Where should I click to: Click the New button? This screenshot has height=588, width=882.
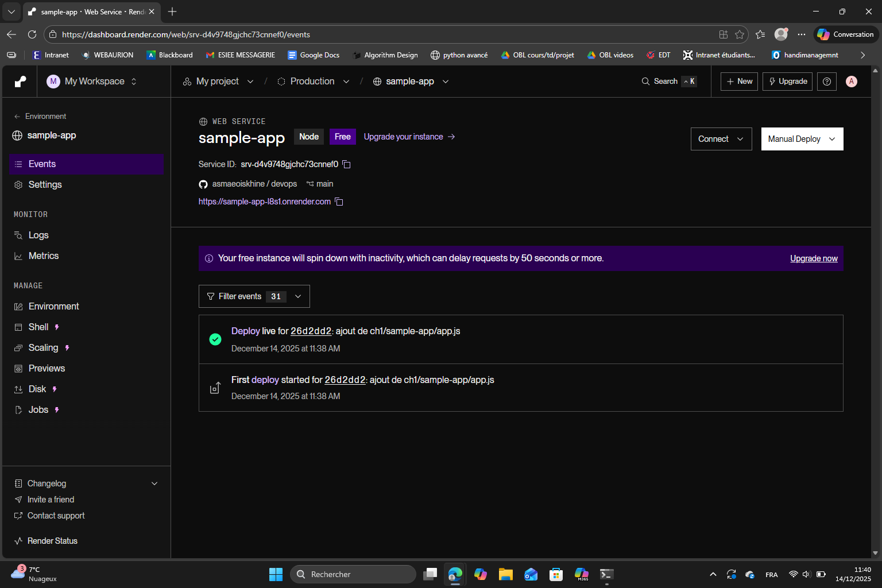pos(739,82)
